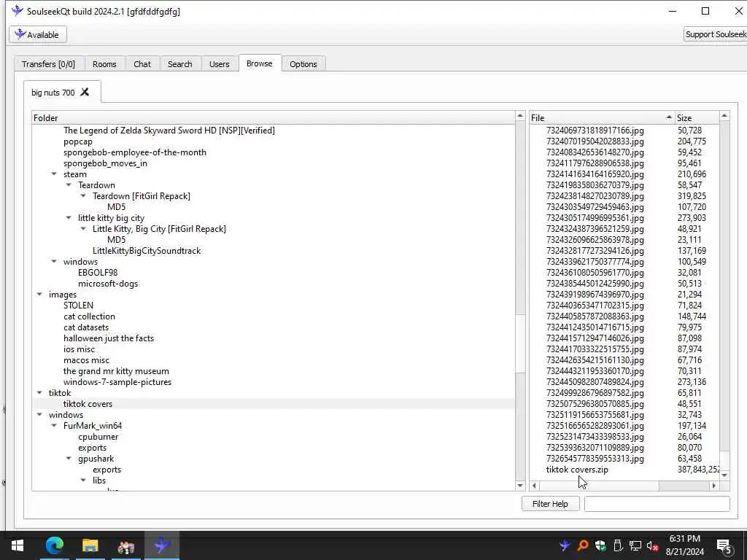This screenshot has width=747, height=560.
Task: Select windows-7-sample-pictures folder
Action: [x=117, y=382]
